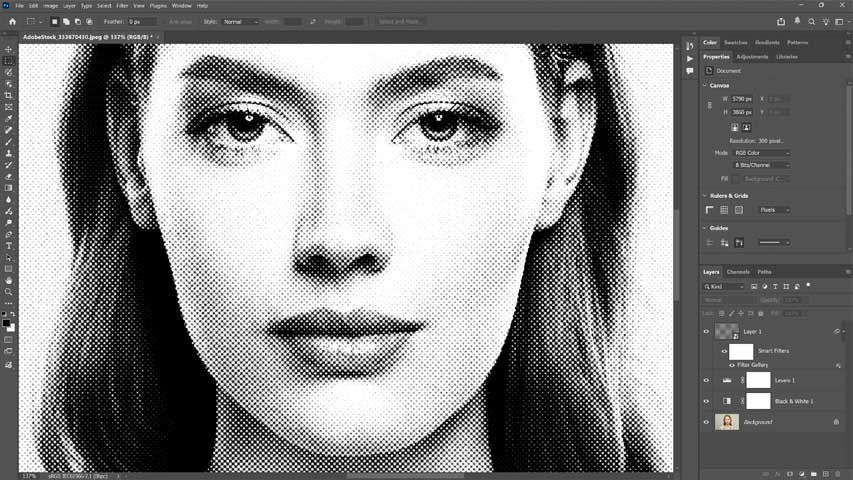Open the RGB Color mode dropdown
Viewport: 853px width, 480px height.
[762, 153]
